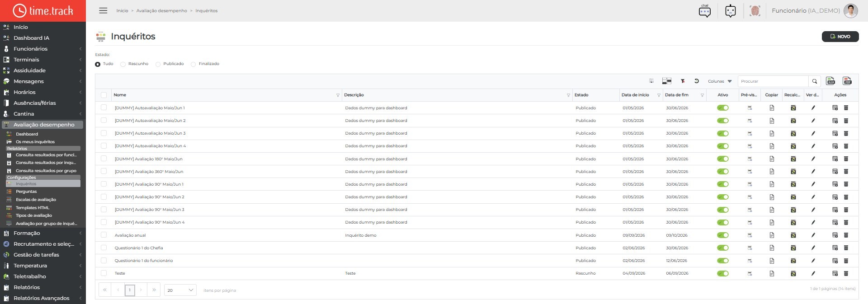Delete the Teste inquiry with trash icon

pos(846,273)
